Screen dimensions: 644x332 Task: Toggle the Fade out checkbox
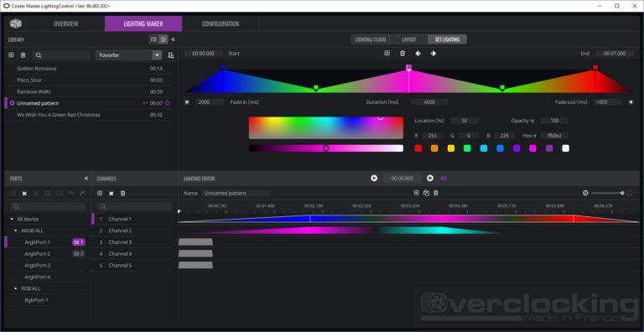(631, 102)
